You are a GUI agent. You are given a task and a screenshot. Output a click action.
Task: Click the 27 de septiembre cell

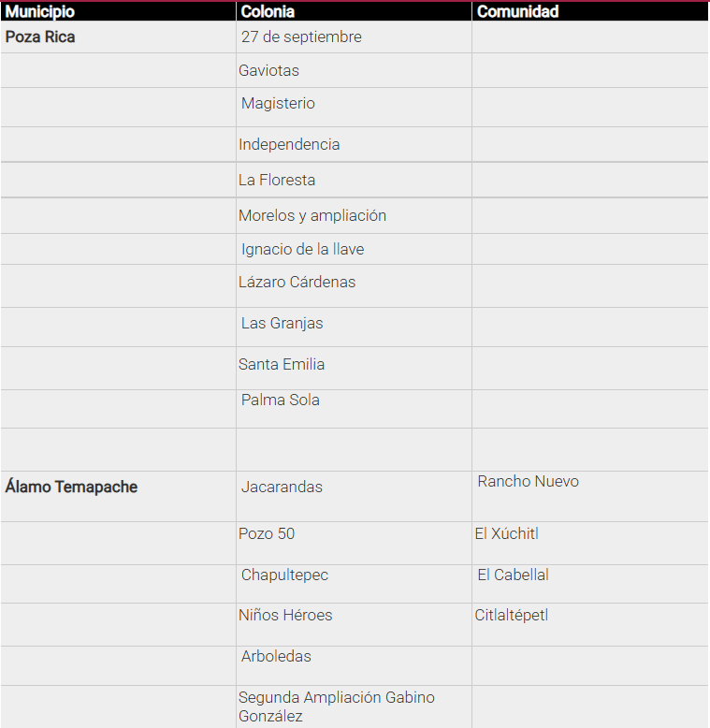pos(301,37)
